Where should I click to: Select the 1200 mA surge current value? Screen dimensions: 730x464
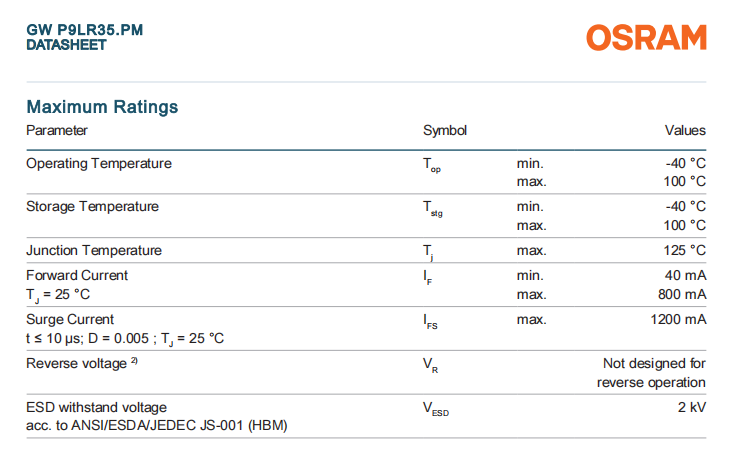pos(678,319)
